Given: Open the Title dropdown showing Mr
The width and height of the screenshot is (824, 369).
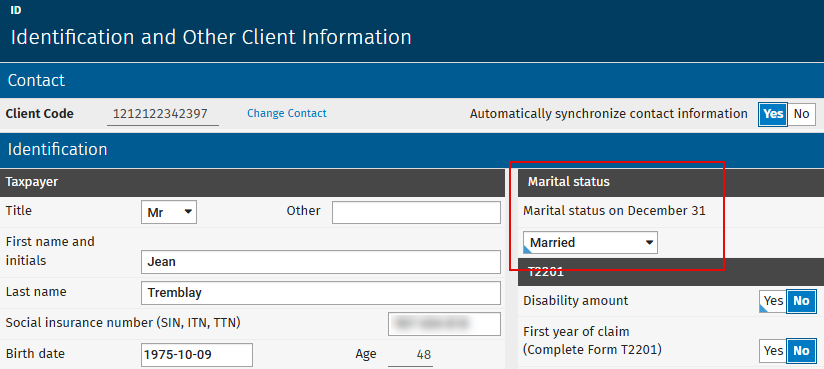Looking at the screenshot, I should point(169,213).
